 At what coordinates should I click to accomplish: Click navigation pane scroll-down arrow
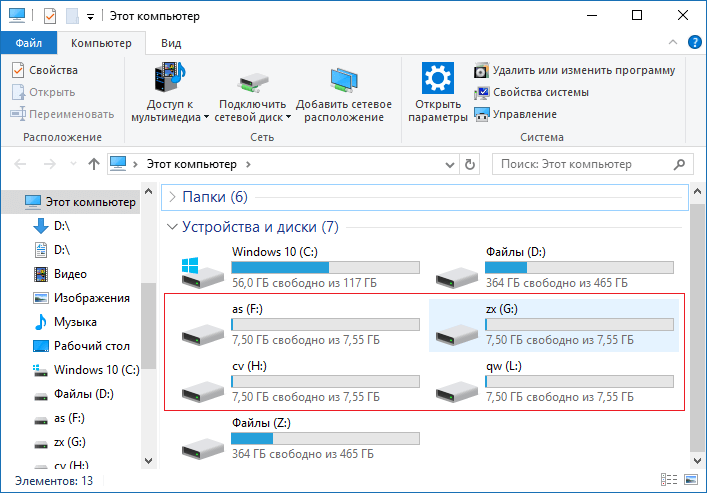pos(148,461)
